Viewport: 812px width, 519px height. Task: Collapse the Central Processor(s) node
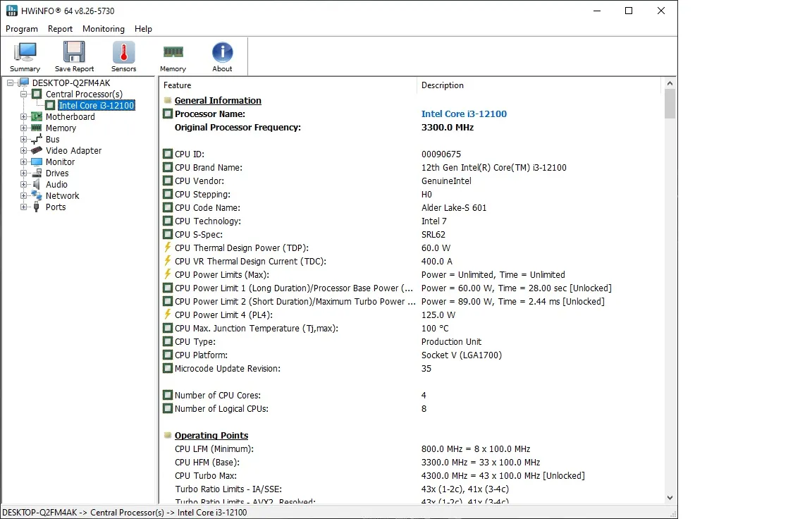[23, 94]
